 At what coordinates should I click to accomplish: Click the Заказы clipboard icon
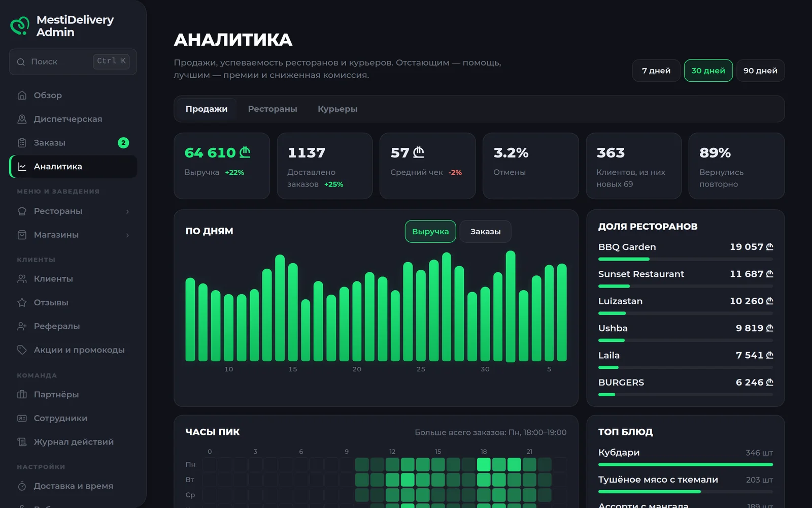tap(22, 143)
